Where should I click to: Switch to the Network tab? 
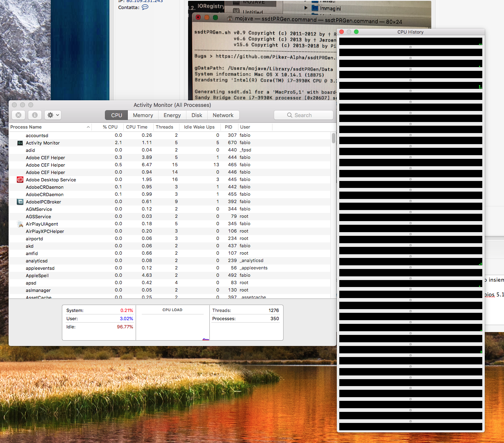223,115
